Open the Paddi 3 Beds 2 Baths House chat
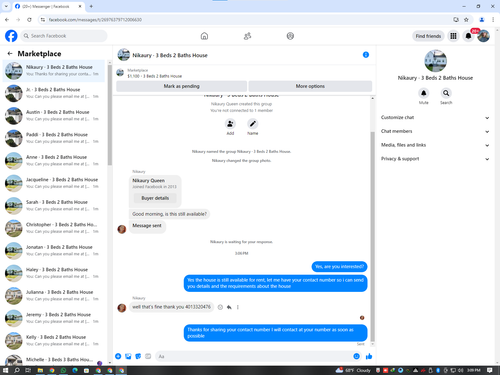Viewport: 500px width, 375px height. pyautogui.click(x=54, y=138)
